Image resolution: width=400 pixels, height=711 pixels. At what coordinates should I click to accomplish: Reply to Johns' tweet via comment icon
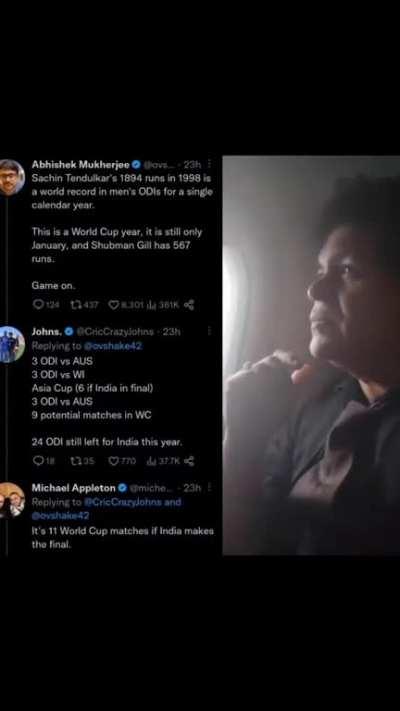coord(38,461)
